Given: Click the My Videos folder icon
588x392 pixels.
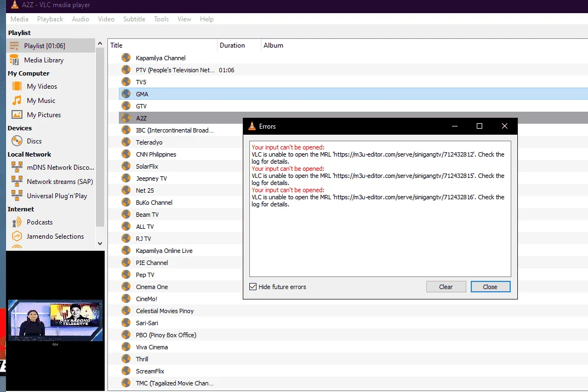Looking at the screenshot, I should click(x=17, y=86).
